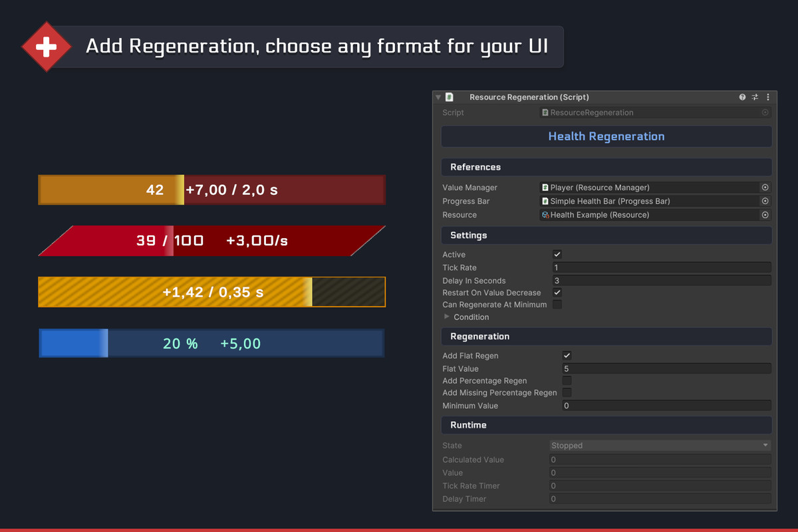798x532 pixels.
Task: Click the object picker for Progress Bar
Action: (765, 201)
